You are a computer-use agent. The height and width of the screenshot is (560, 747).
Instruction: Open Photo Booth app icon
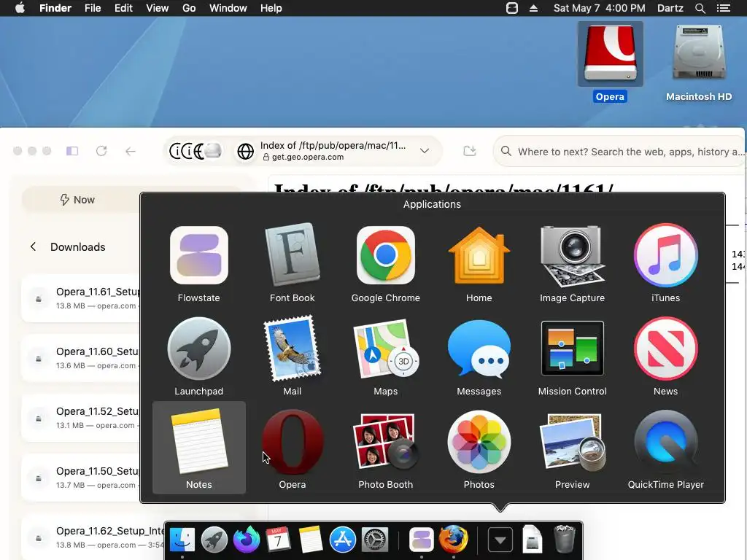point(385,443)
